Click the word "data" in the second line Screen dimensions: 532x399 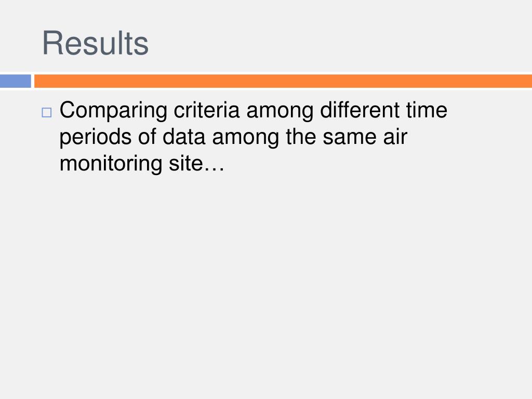[184, 137]
